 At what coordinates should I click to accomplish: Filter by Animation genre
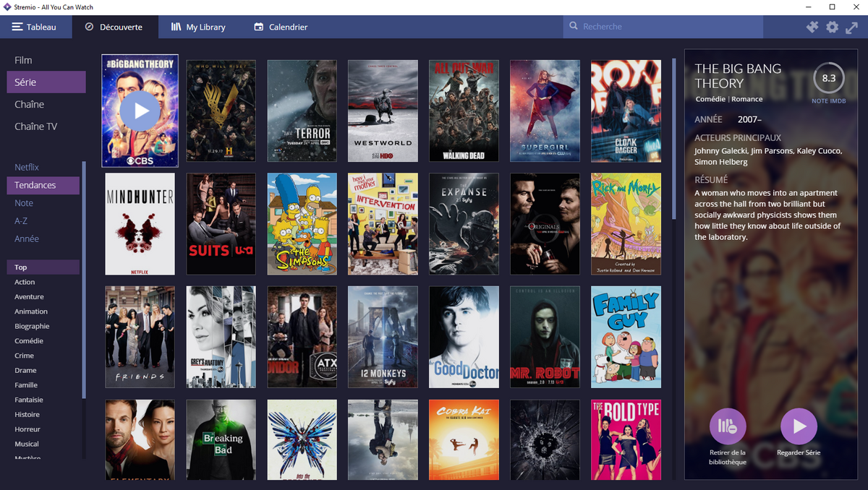tap(43, 311)
